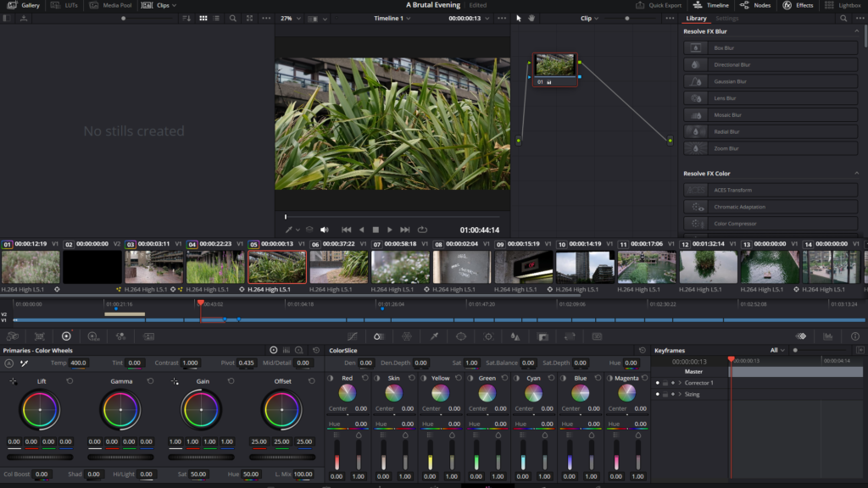Open the Curves palette
The width and height of the screenshot is (868, 488).
pos(352,336)
